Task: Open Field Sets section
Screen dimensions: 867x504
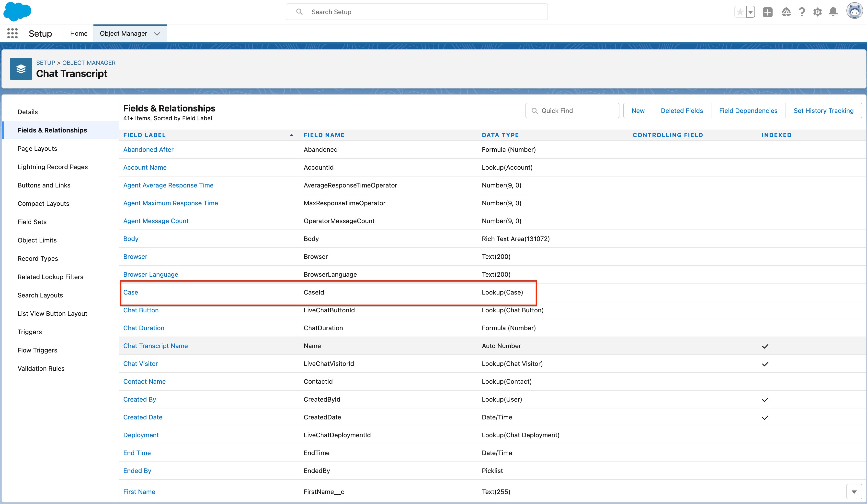Action: coord(32,222)
